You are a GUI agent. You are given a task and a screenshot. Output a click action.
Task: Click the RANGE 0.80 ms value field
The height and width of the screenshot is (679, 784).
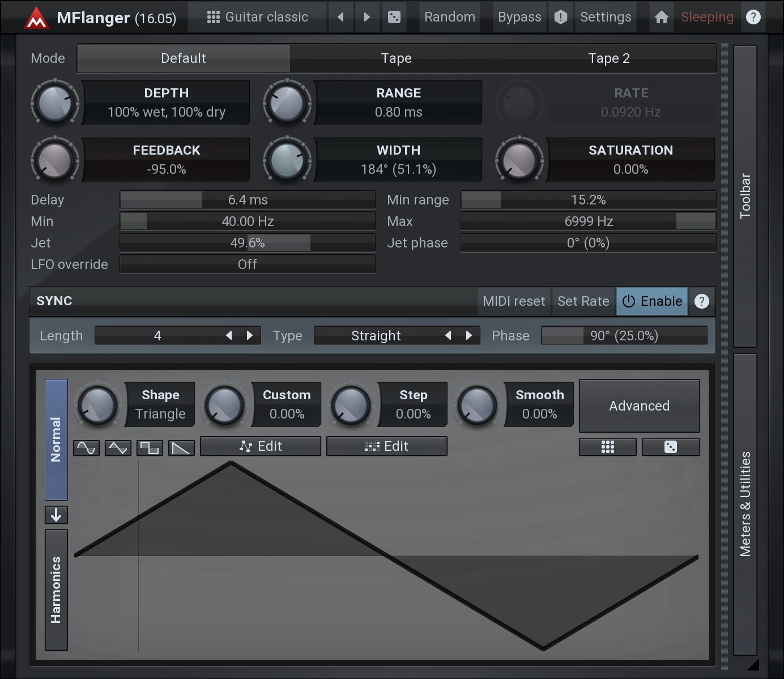[398, 103]
